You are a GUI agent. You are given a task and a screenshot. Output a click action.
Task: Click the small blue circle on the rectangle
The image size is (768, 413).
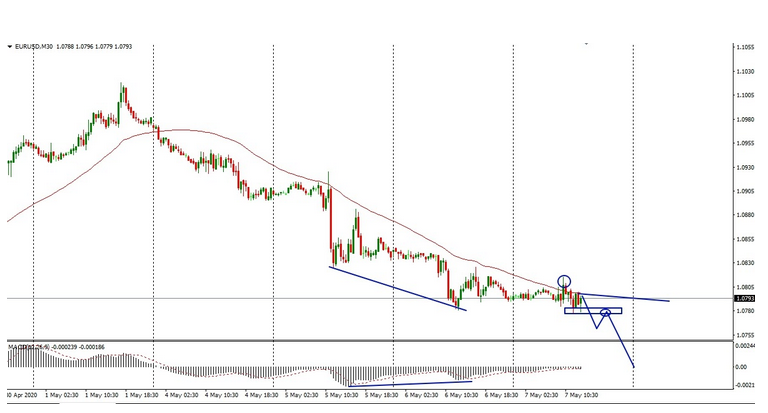coord(605,314)
